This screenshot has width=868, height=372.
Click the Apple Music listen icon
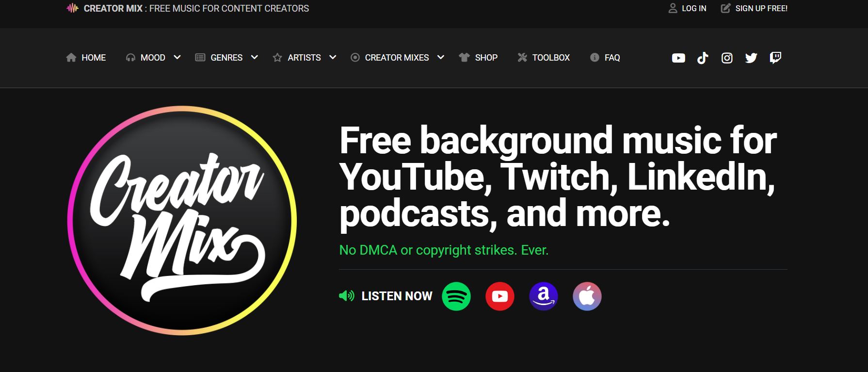pos(587,296)
